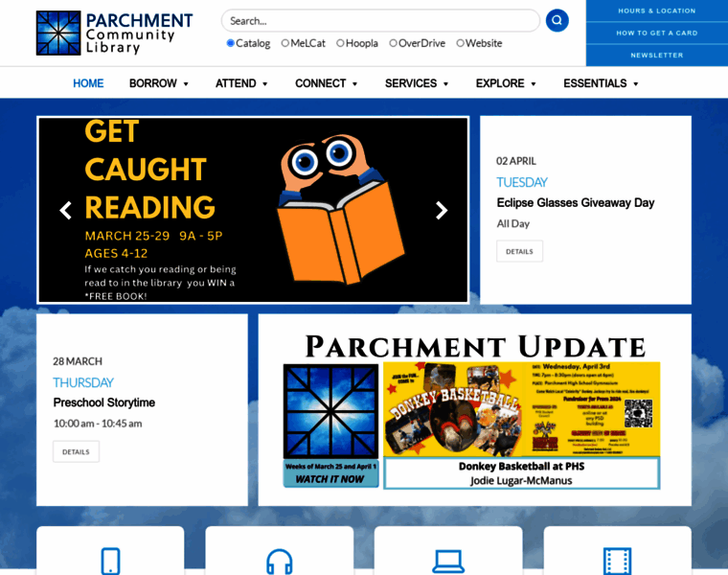
Task: Click the 28 March date text
Action: click(78, 361)
